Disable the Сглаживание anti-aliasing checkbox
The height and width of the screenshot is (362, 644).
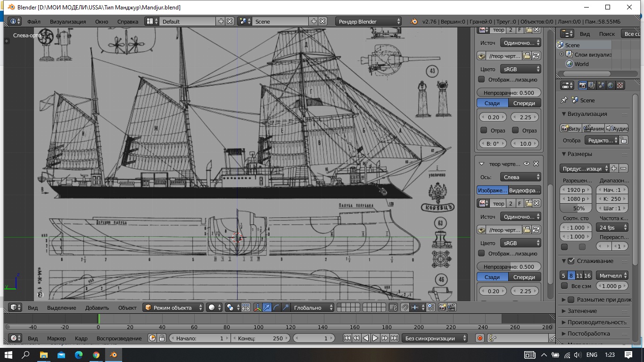[x=571, y=261]
